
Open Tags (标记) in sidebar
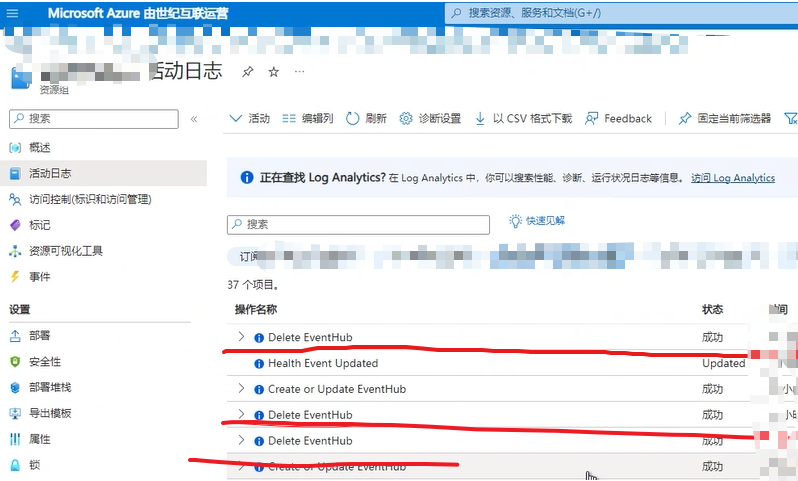pos(39,225)
